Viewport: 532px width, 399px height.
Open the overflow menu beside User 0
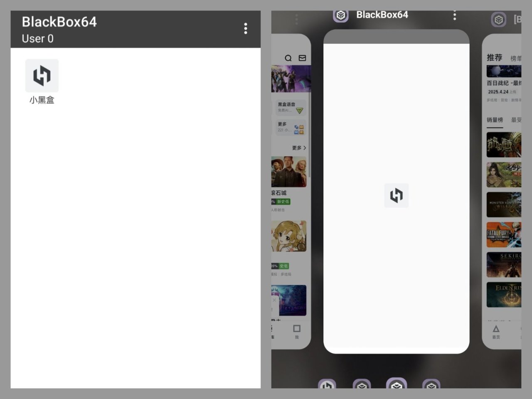[246, 28]
